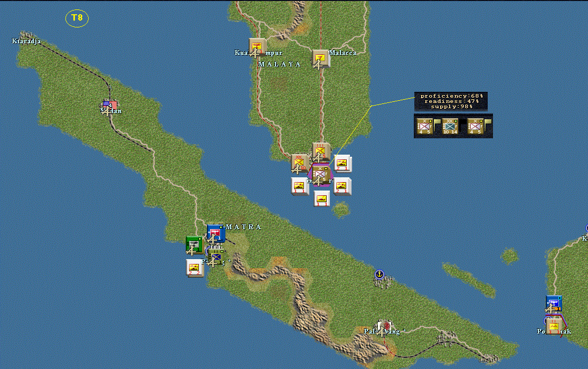Viewport: 588px width, 369px height.
Task: Click the US flag marker at Medan
Action: click(x=110, y=106)
